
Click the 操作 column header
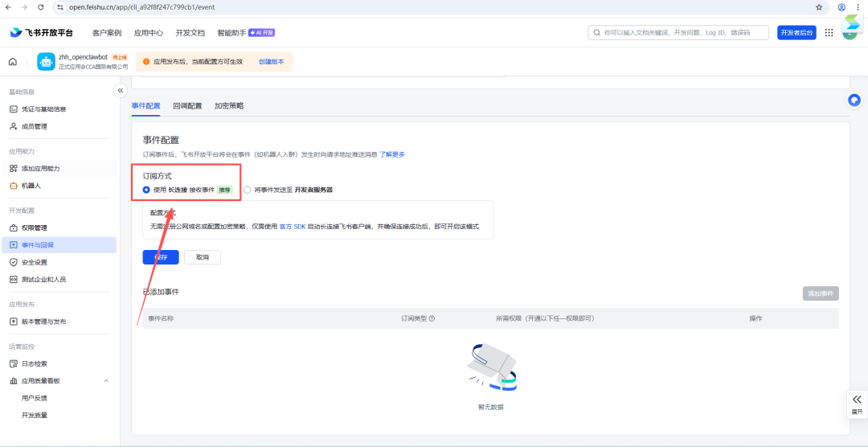tap(755, 318)
